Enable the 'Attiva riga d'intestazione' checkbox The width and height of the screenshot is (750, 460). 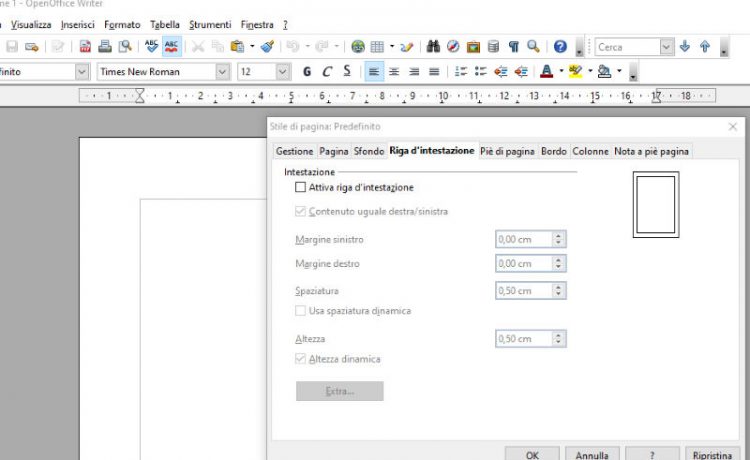click(x=300, y=187)
